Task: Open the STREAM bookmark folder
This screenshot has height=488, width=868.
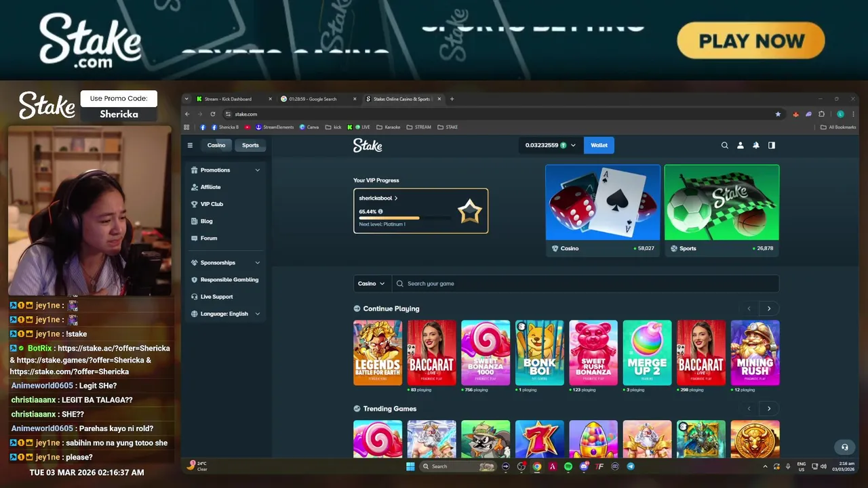Action: pyautogui.click(x=418, y=127)
